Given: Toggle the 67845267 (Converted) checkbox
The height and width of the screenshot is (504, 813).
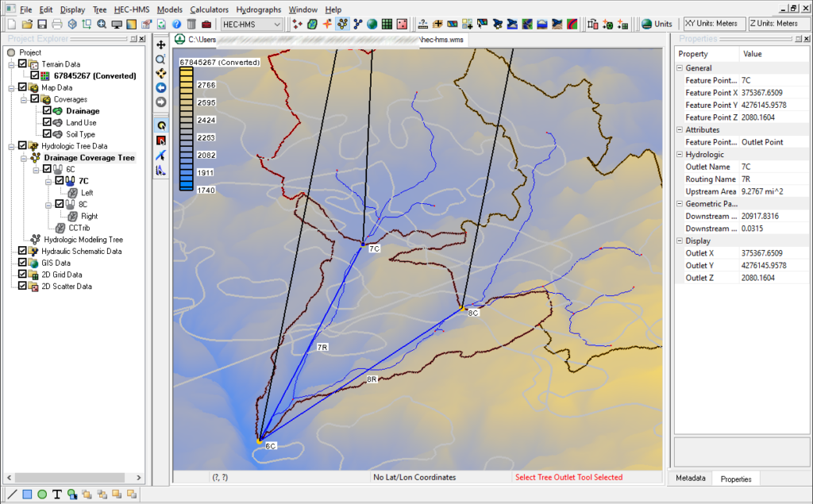Looking at the screenshot, I should point(35,75).
